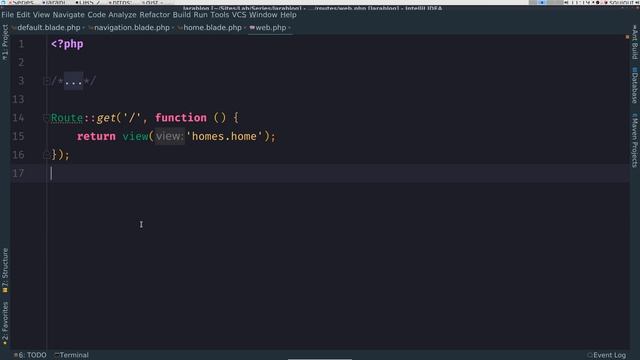The width and height of the screenshot is (640, 360).
Task: Open the Maven Projects tool window
Action: point(635,140)
